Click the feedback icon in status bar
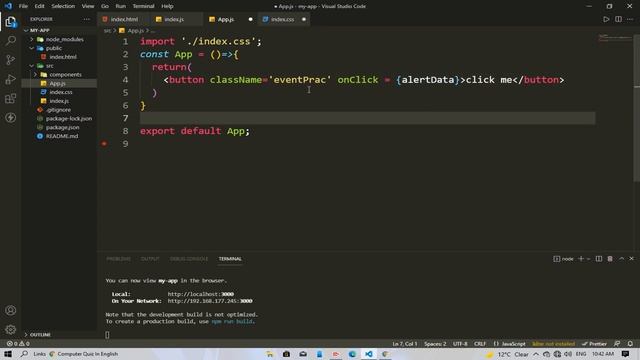Screen dimensions: 640x360 [617, 344]
